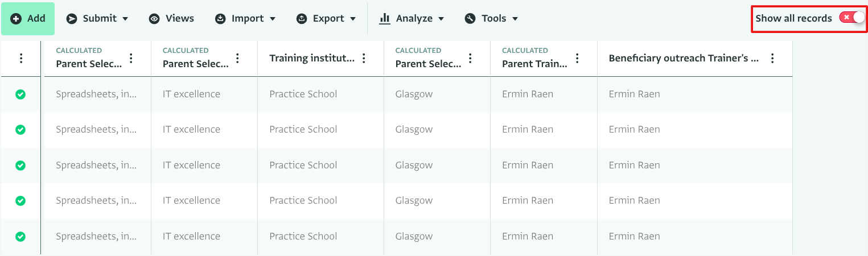Click the Glasgow cell in the fourth row
Screen dimensions: 868x256
pyautogui.click(x=414, y=201)
